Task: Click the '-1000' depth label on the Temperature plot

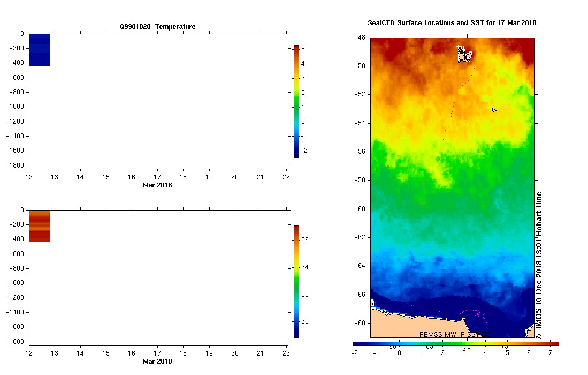Action: click(15, 107)
